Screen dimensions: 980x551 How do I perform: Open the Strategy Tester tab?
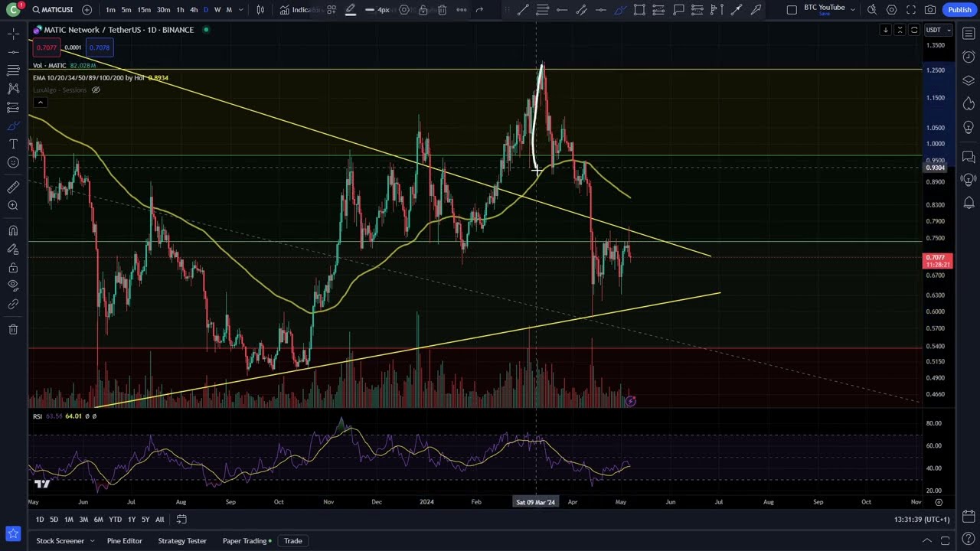(182, 541)
